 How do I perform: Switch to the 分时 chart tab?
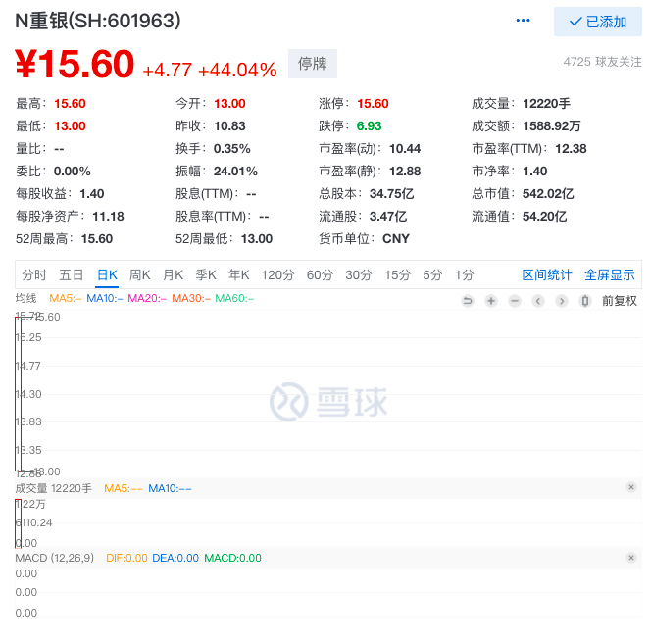34,274
